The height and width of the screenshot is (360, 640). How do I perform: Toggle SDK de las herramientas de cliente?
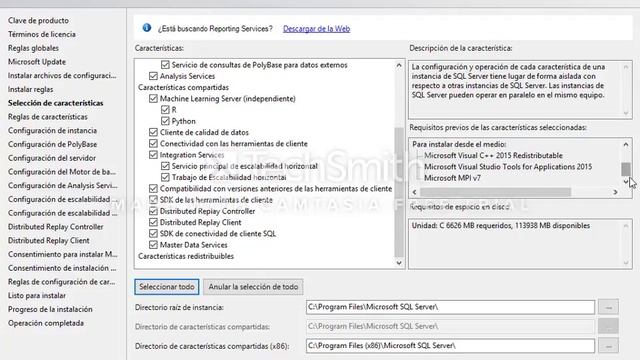(153, 200)
